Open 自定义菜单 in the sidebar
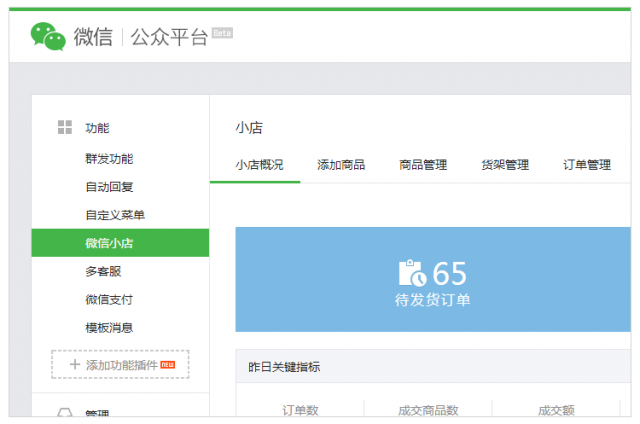The image size is (640, 424). pos(115,215)
